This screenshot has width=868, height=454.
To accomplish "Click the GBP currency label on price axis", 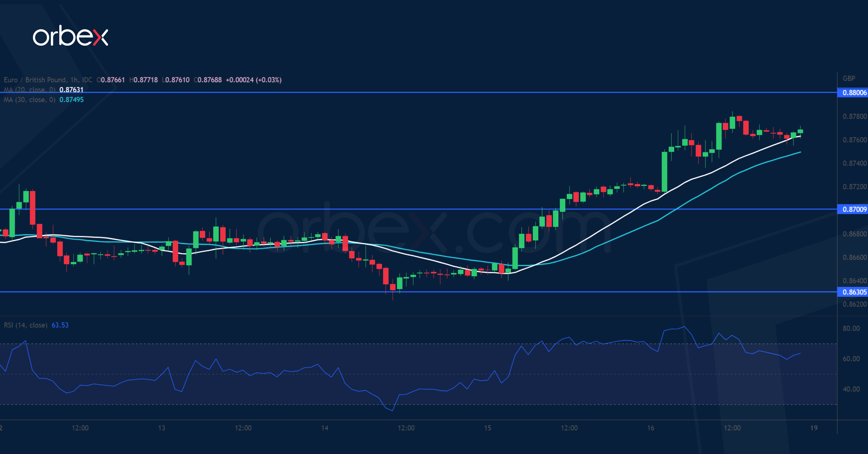I will [849, 79].
